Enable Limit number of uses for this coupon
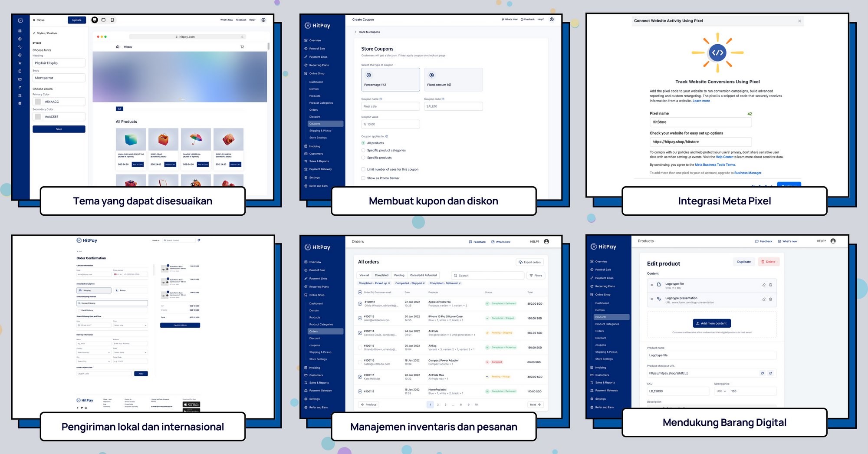This screenshot has width=868, height=454. (x=363, y=169)
